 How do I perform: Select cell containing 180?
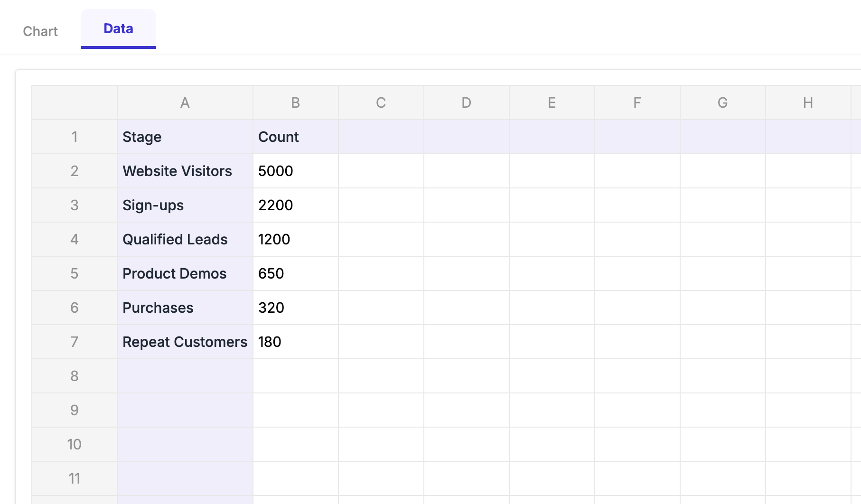point(295,342)
